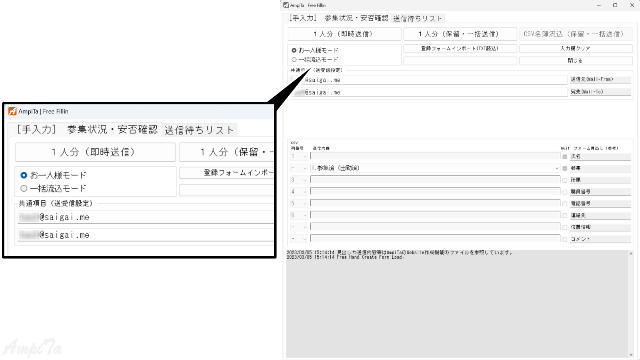Viewport: 640px width, 360px height.
Task: Click the text input field in the 位置情報 row
Action: (435, 227)
